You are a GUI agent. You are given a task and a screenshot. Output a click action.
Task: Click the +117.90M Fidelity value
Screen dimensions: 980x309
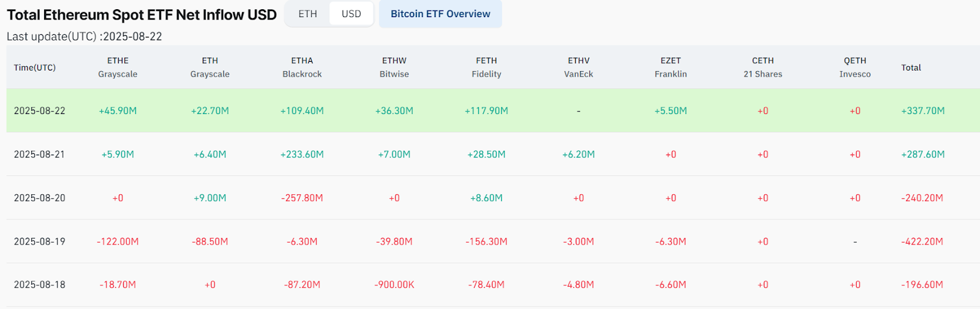tap(486, 111)
